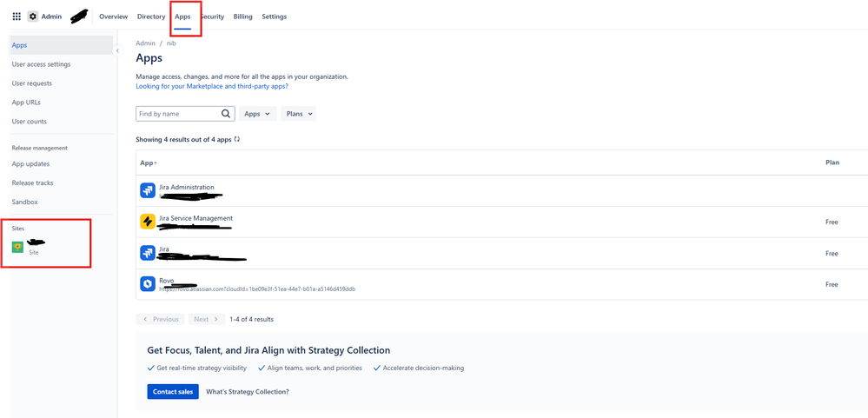The width and height of the screenshot is (868, 418).
Task: Click the Admin label in header
Action: click(51, 17)
